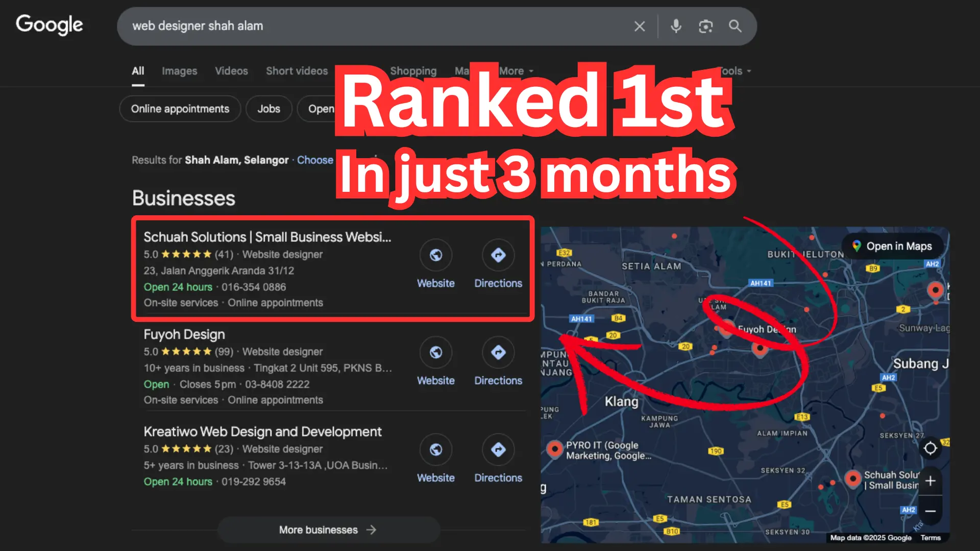Click '23, Jalan Anggerik Aranda 31/12' address
980x551 pixels.
218,271
